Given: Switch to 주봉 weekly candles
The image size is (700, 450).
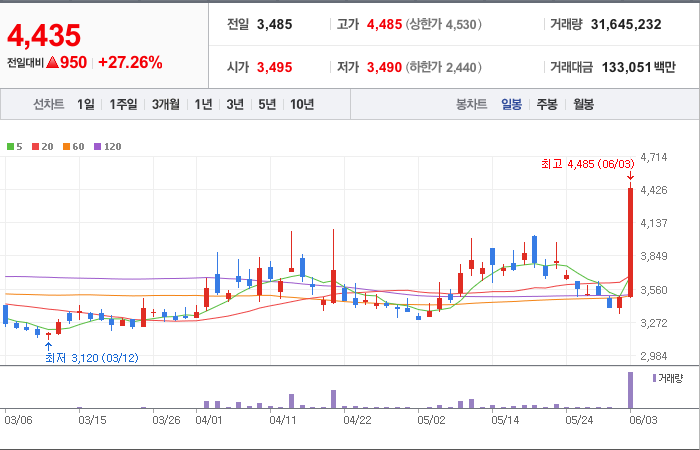Looking at the screenshot, I should point(547,104).
